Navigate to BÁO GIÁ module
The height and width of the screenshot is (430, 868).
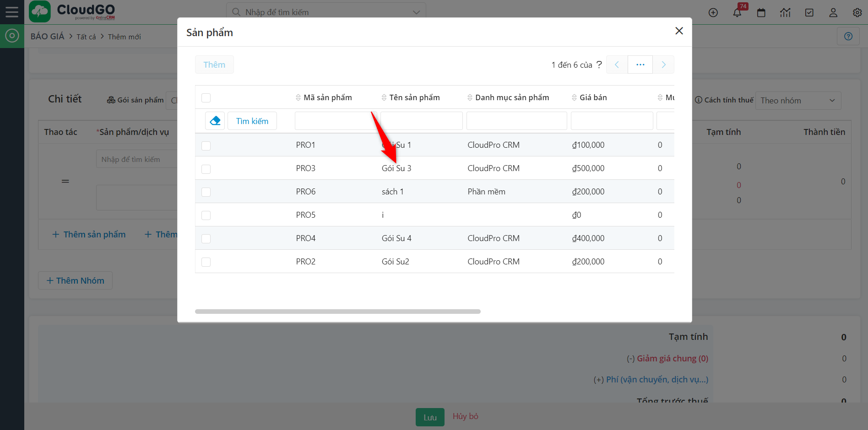(x=47, y=36)
